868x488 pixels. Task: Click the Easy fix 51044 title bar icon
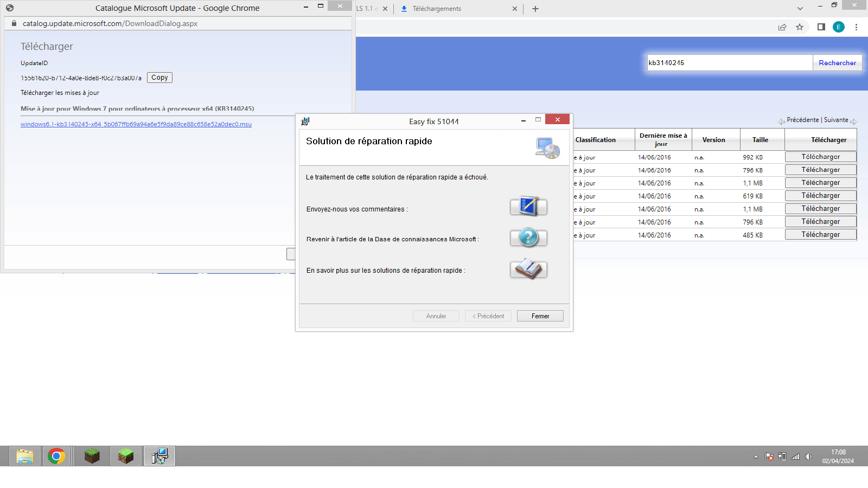coord(305,121)
